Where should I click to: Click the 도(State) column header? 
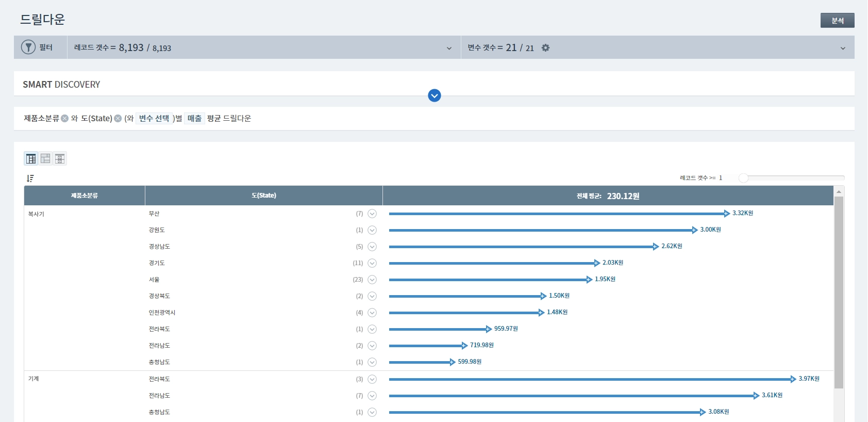click(264, 196)
